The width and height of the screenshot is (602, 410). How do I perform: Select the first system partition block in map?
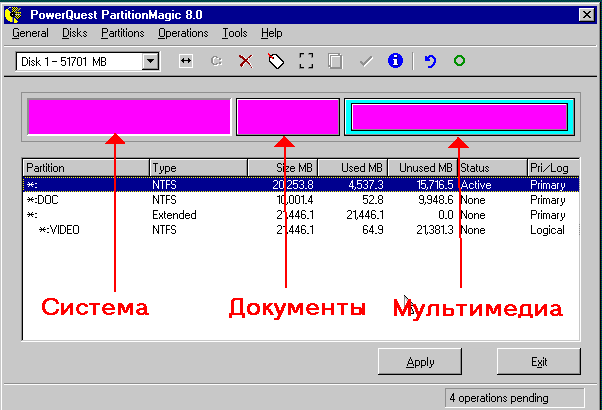[x=129, y=117]
